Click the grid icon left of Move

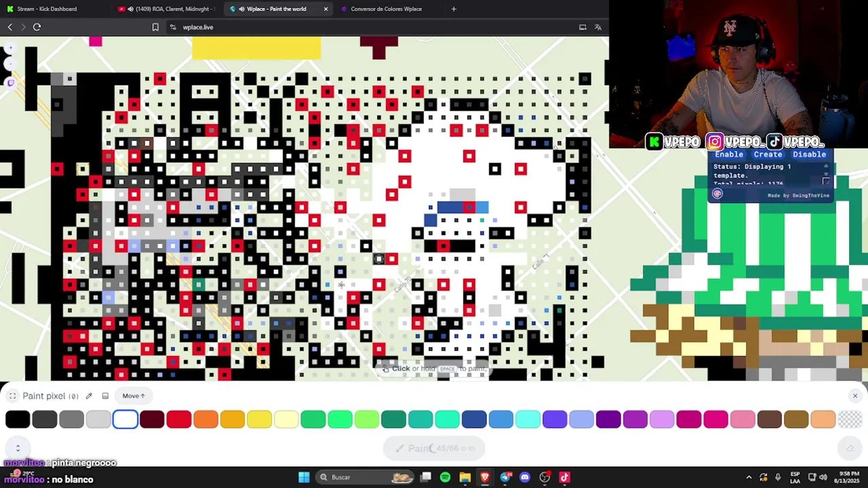(x=105, y=396)
